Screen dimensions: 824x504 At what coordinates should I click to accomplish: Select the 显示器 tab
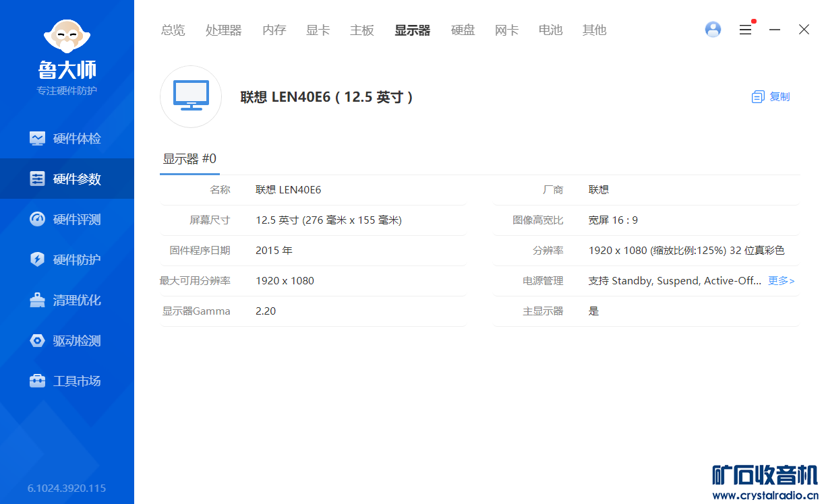point(413,30)
